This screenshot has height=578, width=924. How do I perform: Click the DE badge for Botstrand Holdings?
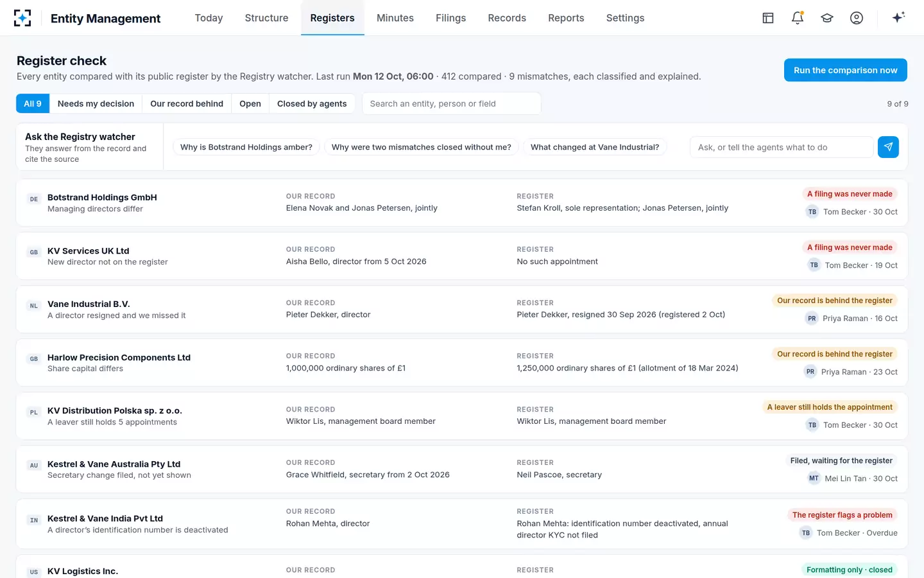34,199
